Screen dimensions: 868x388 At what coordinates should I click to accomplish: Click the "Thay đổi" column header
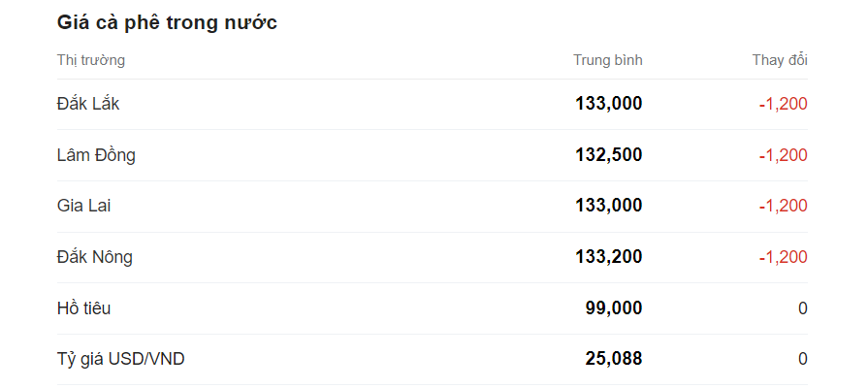tap(780, 60)
